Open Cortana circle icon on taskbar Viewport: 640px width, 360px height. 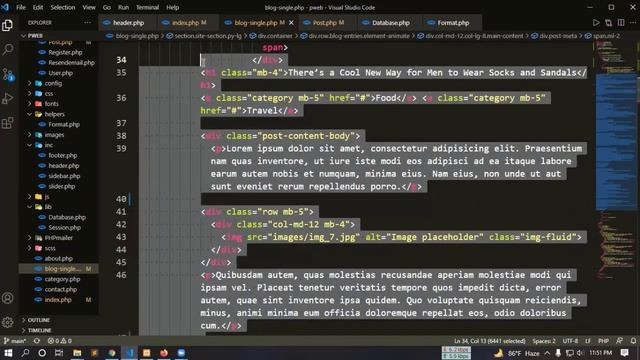[x=42, y=353]
